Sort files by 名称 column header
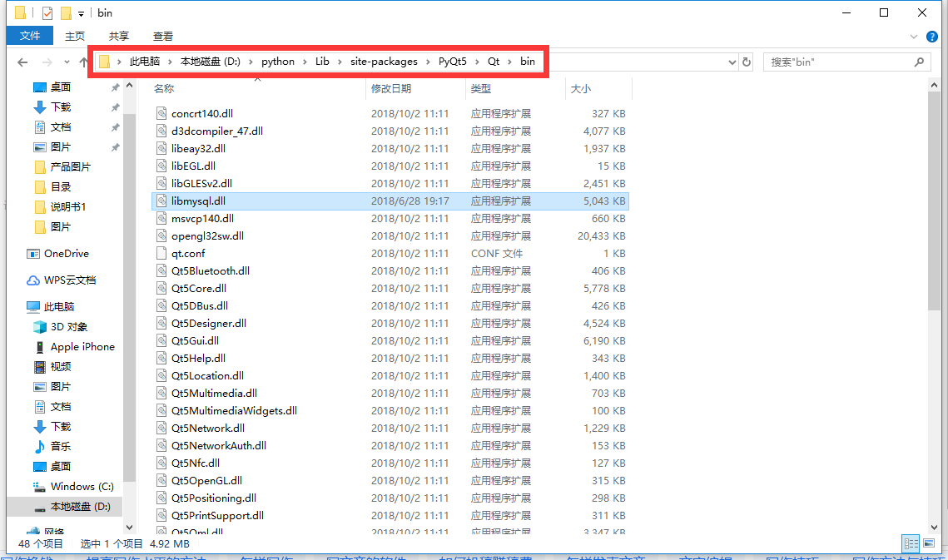948x560 pixels. (x=164, y=89)
